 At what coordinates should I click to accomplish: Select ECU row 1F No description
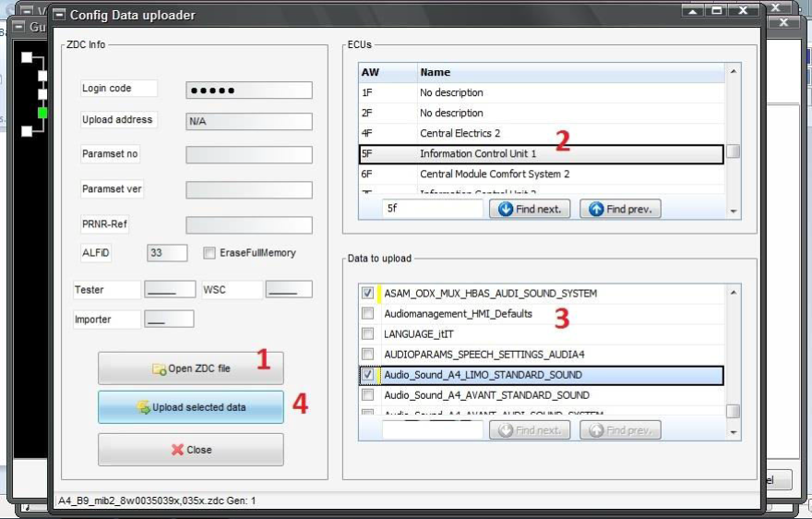coord(542,92)
